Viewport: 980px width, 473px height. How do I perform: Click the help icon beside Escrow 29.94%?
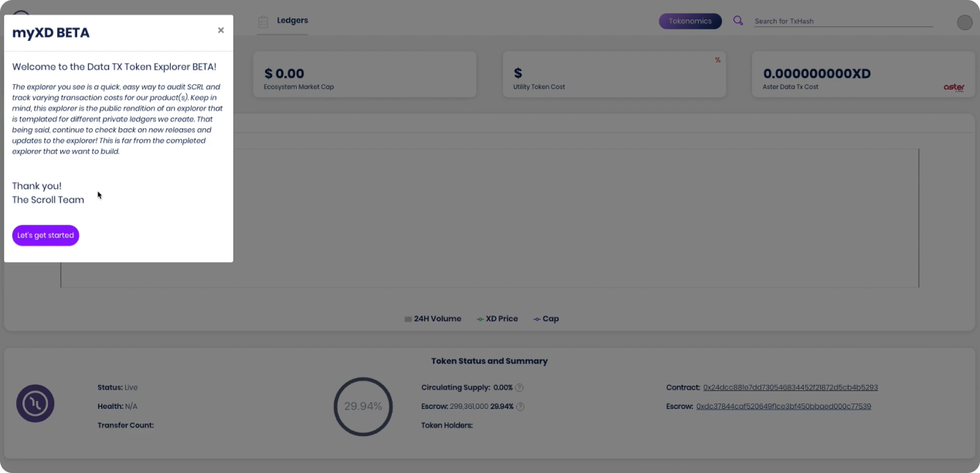pyautogui.click(x=520, y=407)
